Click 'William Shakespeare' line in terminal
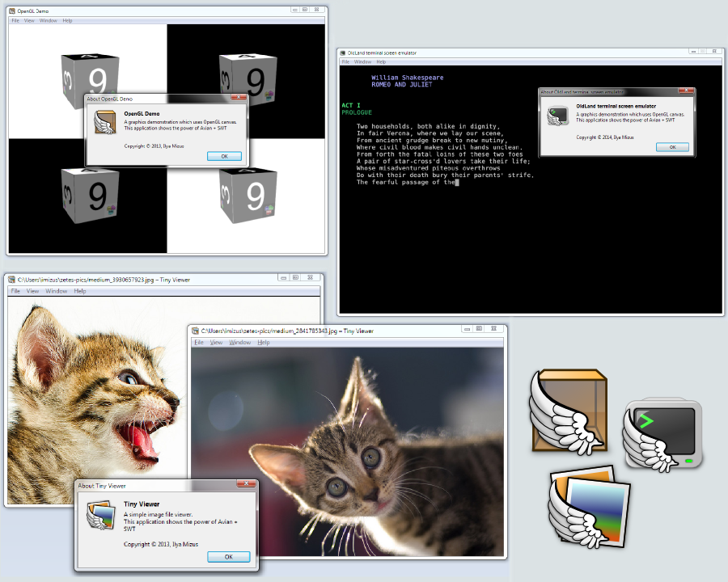This screenshot has height=582, width=728. (407, 78)
